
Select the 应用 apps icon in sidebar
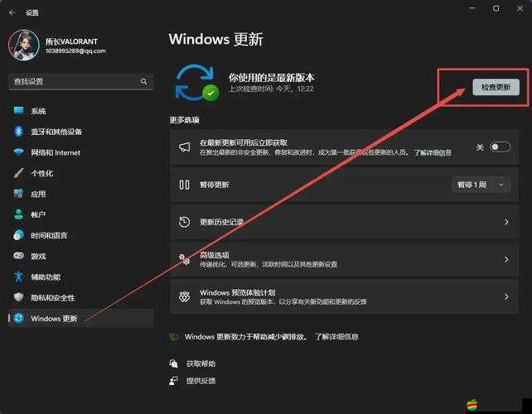coord(19,194)
